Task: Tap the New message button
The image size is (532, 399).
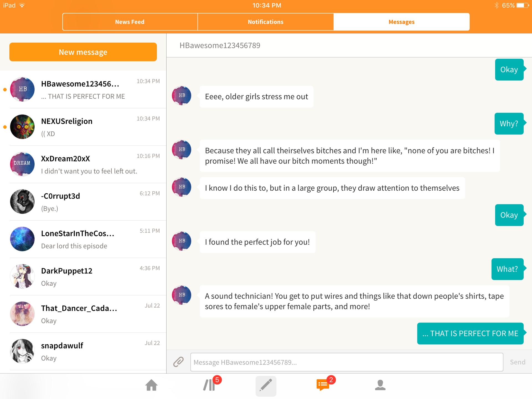Action: tap(83, 52)
